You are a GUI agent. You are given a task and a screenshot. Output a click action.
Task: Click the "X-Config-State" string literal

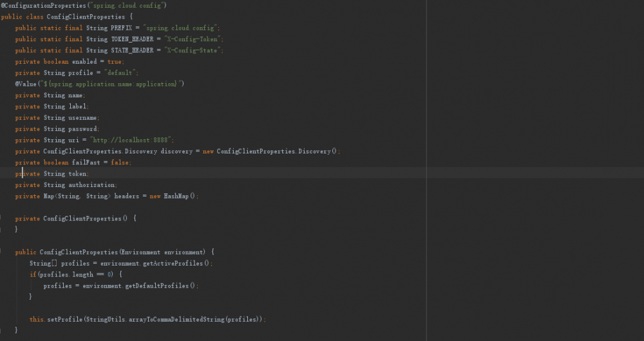click(x=193, y=50)
